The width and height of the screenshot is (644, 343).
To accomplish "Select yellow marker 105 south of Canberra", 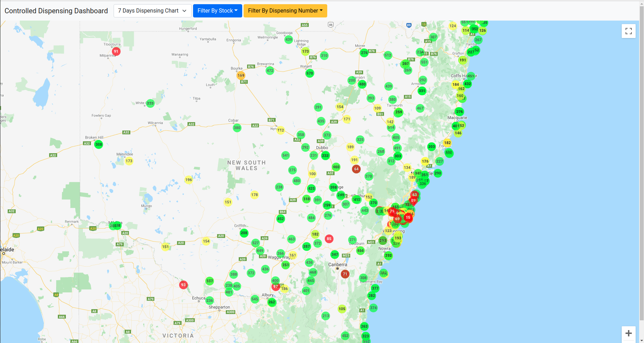I will click(x=342, y=309).
